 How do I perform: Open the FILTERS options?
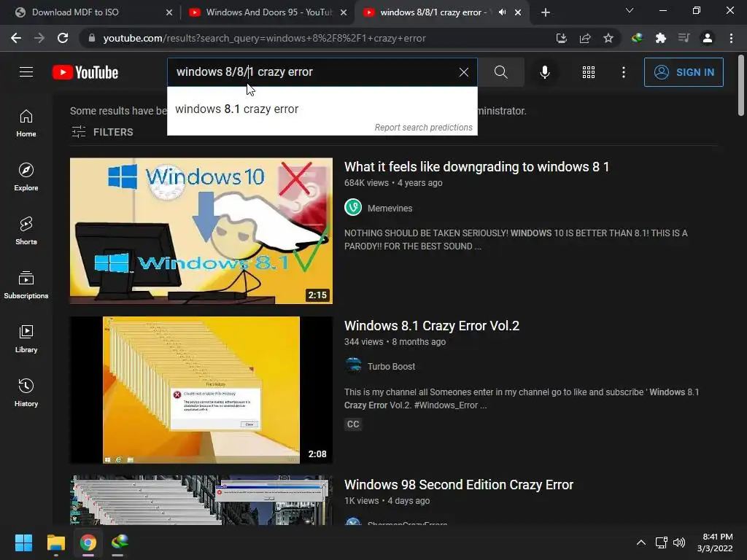point(102,132)
